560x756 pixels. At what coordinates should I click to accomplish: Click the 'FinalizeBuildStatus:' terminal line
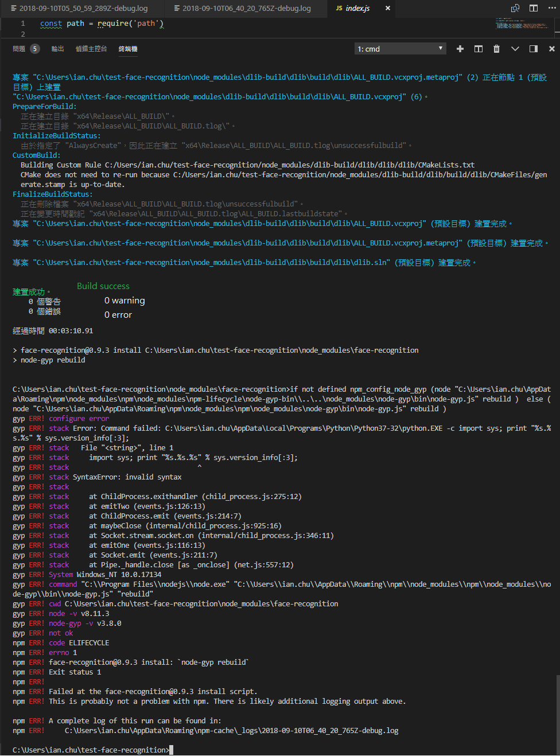click(x=53, y=194)
